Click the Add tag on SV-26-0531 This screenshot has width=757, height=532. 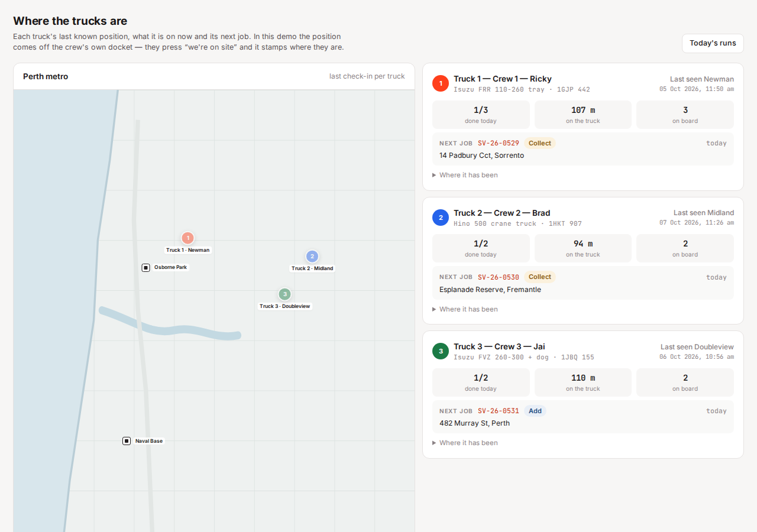[535, 411]
